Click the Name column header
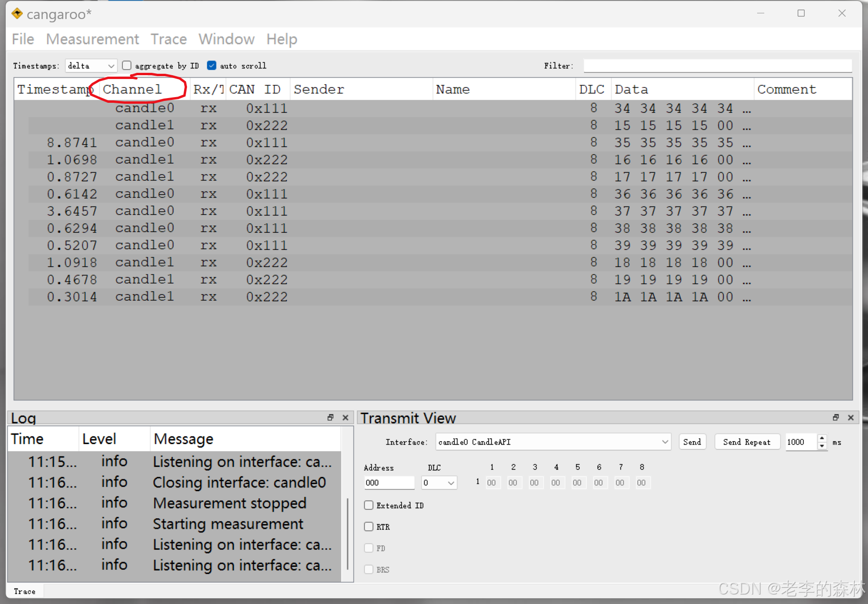868x604 pixels. tap(504, 89)
